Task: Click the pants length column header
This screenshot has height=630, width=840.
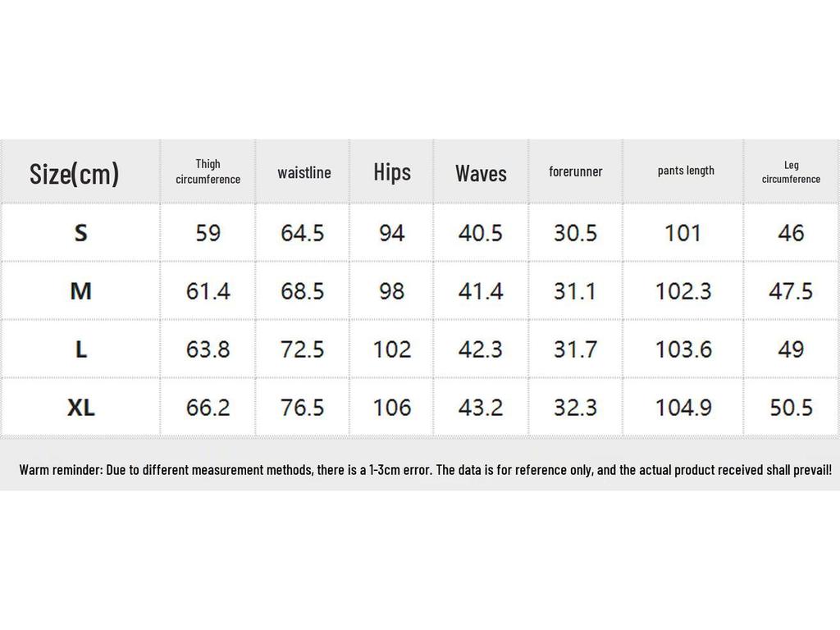Action: pos(686,171)
